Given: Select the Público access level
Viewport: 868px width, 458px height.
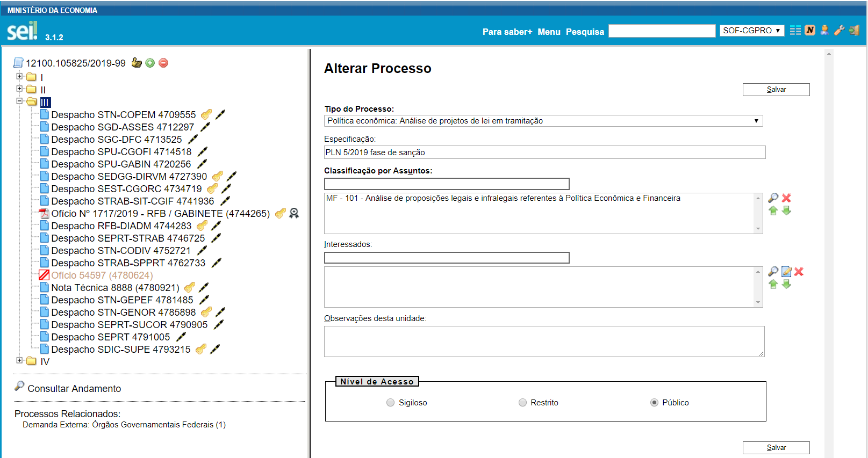Looking at the screenshot, I should tap(654, 403).
